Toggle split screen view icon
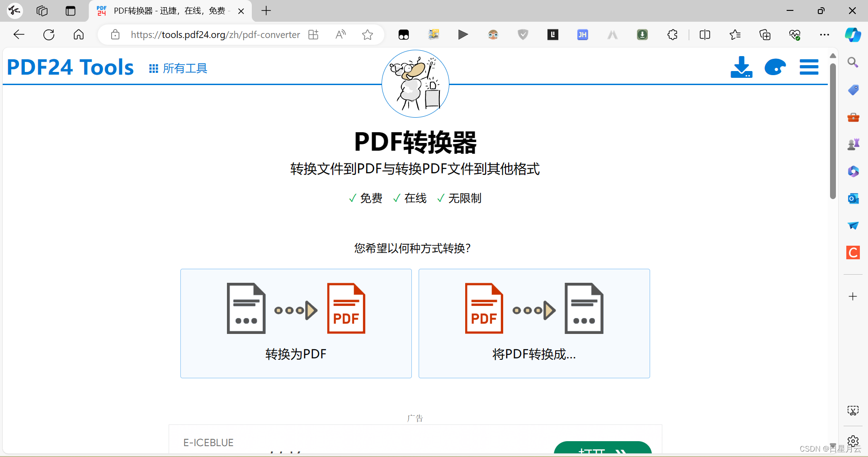This screenshot has width=868, height=457. 705,35
